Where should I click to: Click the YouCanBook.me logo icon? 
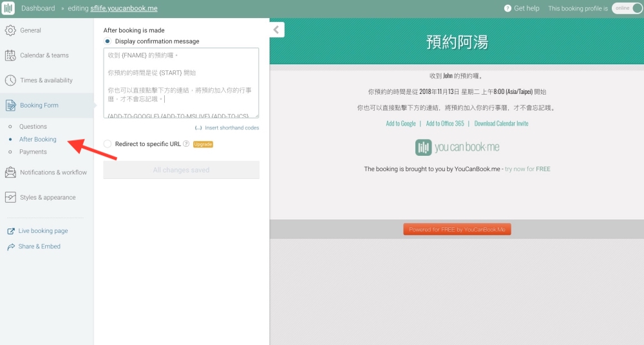click(x=8, y=8)
